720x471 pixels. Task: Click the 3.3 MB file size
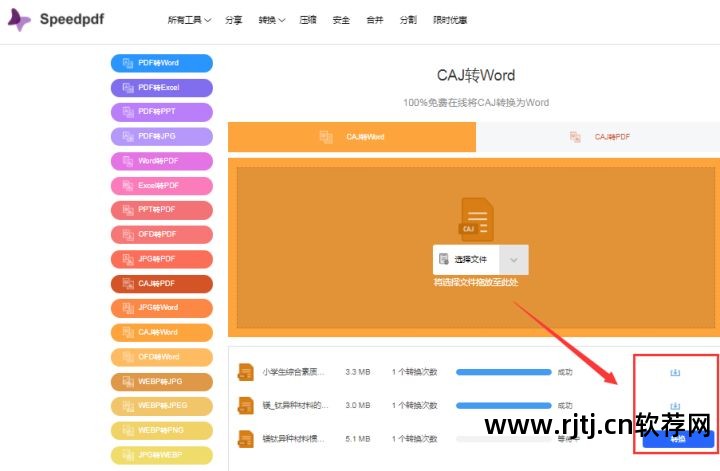pyautogui.click(x=358, y=372)
